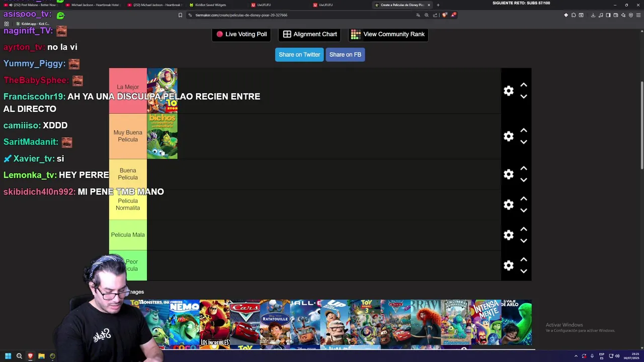Click the translate page icon in address bar
The width and height of the screenshot is (644, 362).
click(x=418, y=15)
